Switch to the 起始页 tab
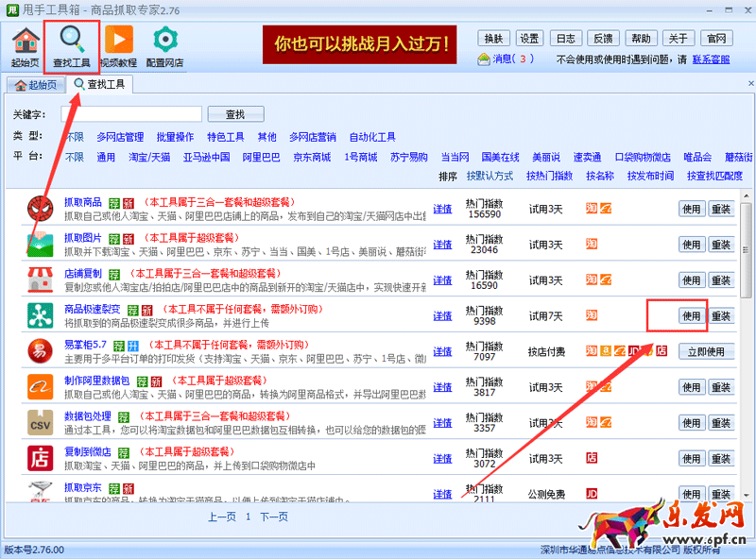 click(x=35, y=85)
